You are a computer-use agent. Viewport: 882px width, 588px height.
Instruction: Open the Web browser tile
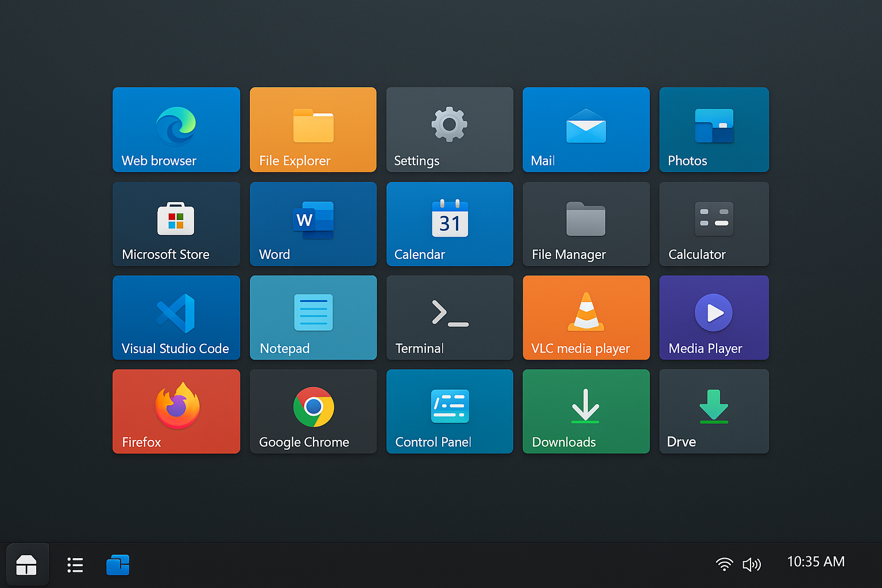(x=176, y=129)
